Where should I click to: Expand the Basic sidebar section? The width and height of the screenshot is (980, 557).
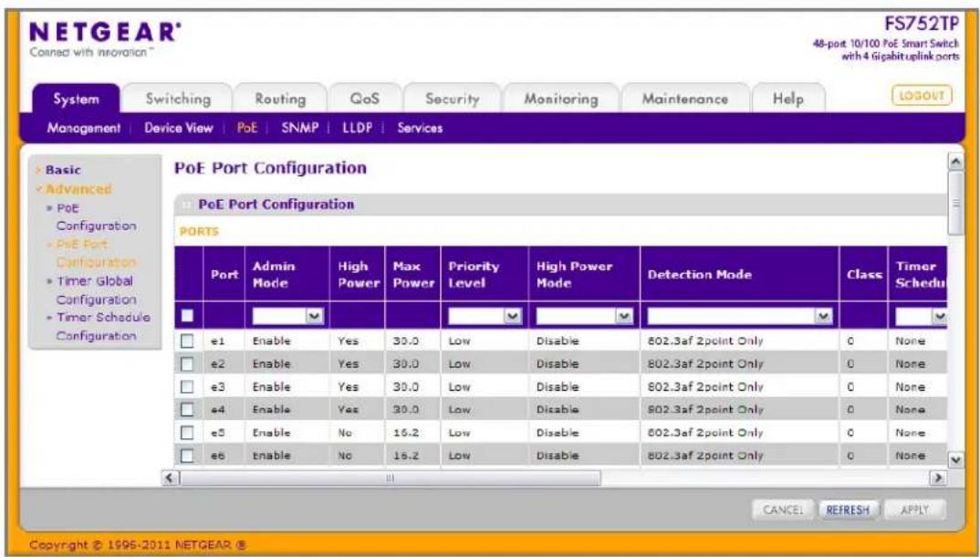coord(62,170)
